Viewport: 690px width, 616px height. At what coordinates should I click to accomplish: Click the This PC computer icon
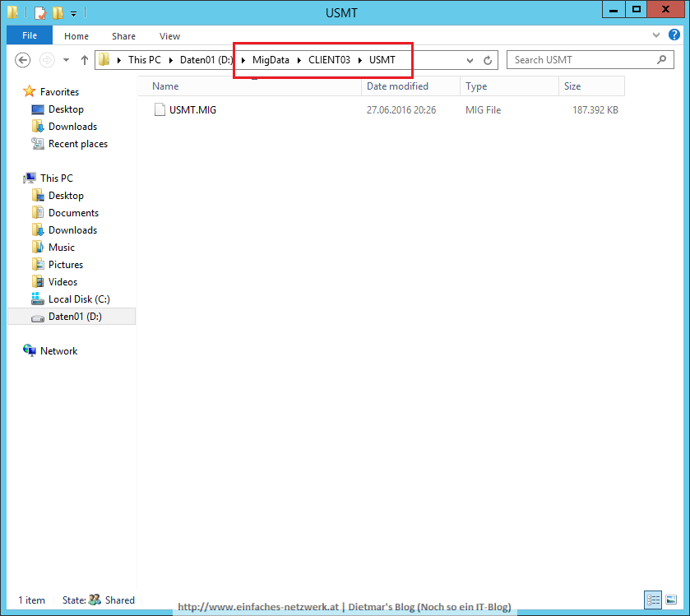(30, 178)
